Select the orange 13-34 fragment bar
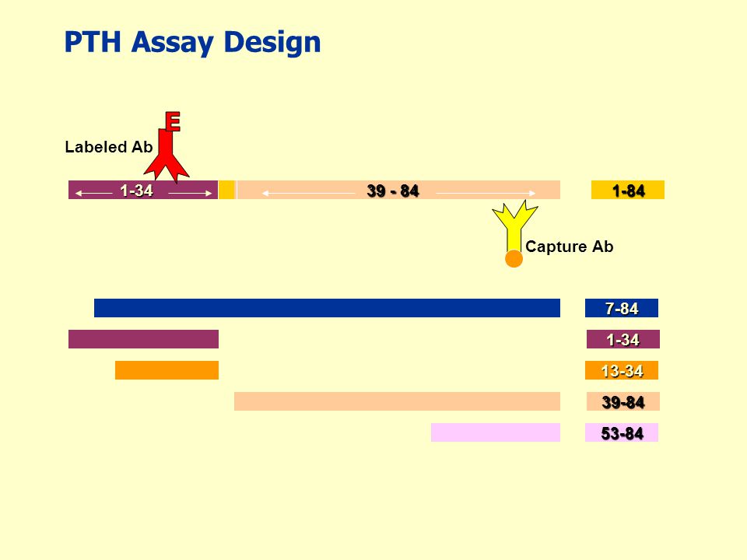 pyautogui.click(x=167, y=370)
